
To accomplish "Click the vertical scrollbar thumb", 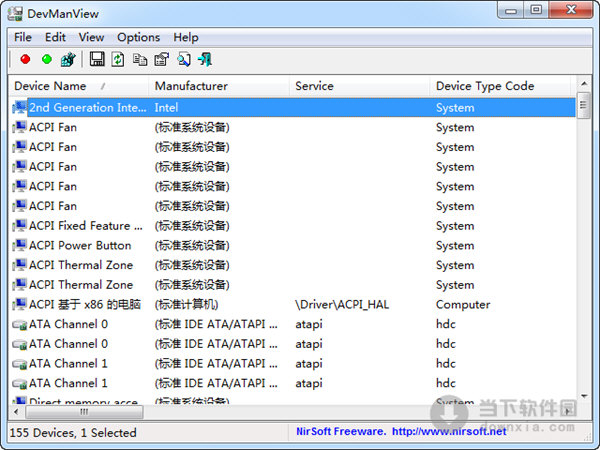I will tap(583, 106).
